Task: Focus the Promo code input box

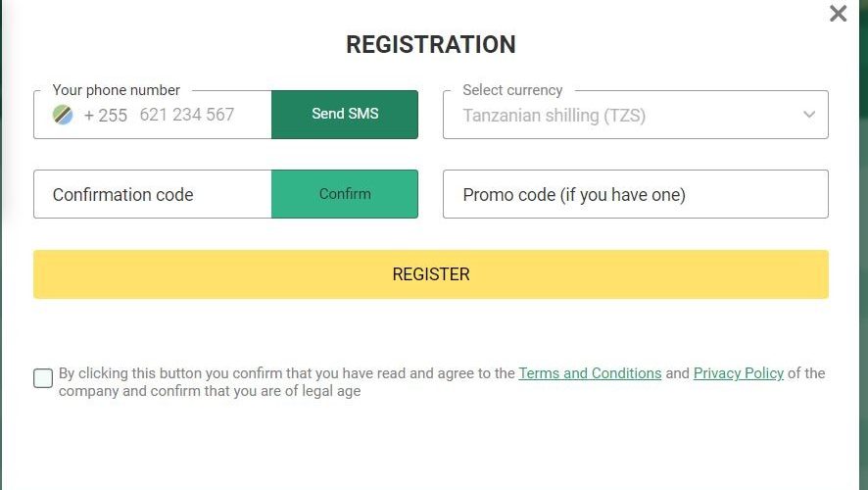Action: [636, 194]
